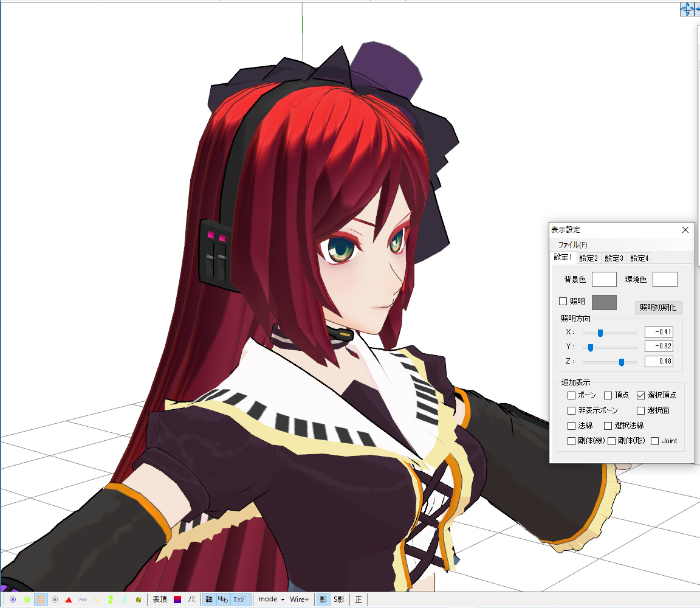Pick the 背景色 background color swatch
The height and width of the screenshot is (608, 700).
coord(604,280)
